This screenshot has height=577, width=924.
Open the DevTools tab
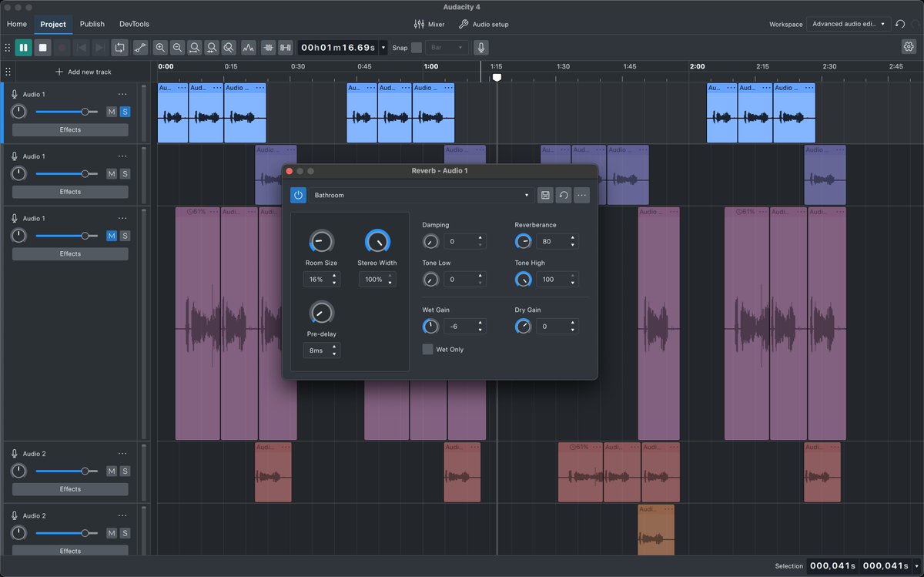(135, 24)
